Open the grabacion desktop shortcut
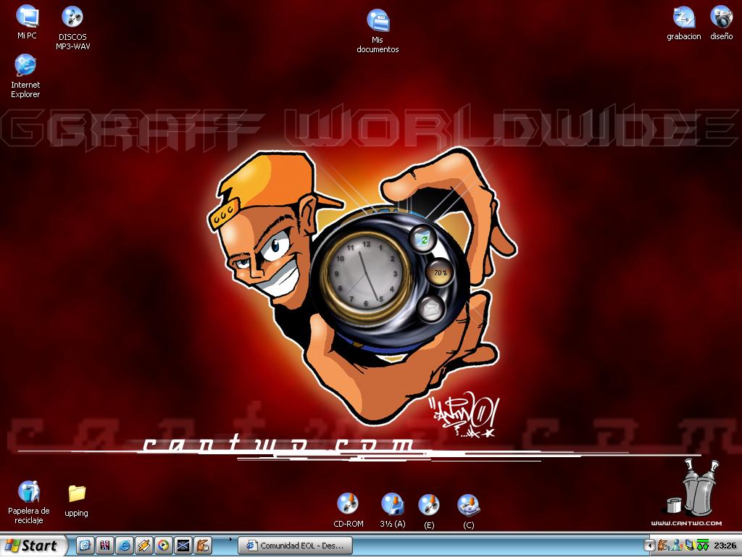 point(683,23)
